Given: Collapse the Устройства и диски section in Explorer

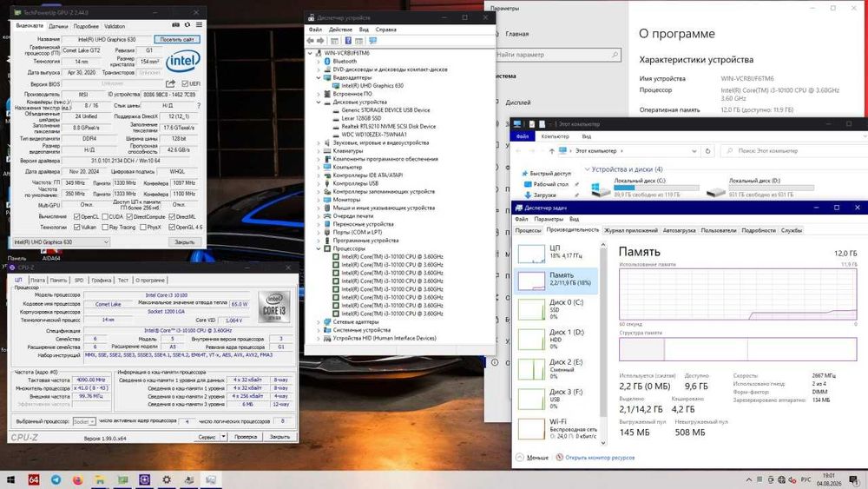Looking at the screenshot, I should pyautogui.click(x=588, y=169).
